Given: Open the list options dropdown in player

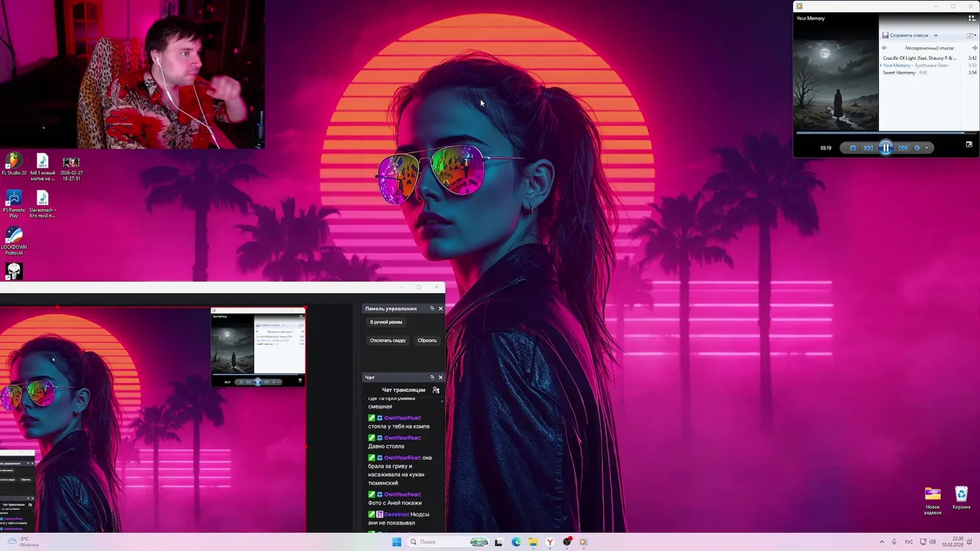Looking at the screenshot, I should pyautogui.click(x=972, y=35).
